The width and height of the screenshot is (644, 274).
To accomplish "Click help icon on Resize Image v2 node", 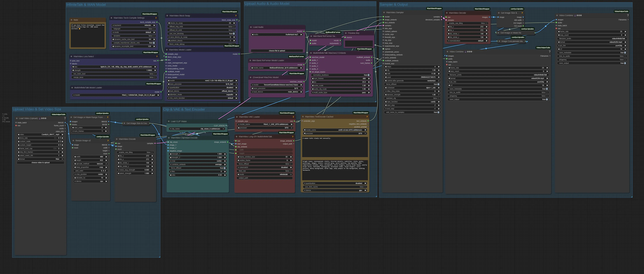I will click(x=108, y=141).
